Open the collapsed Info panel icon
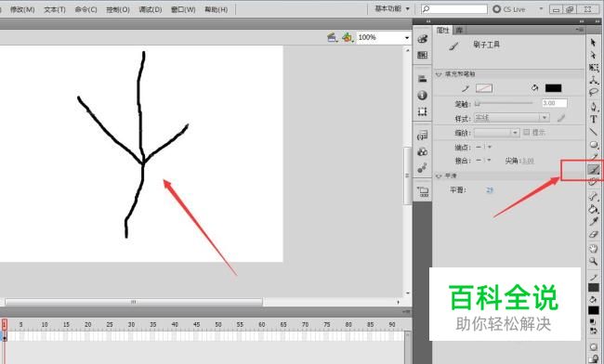Viewport: 604px width, 364px height. click(423, 95)
